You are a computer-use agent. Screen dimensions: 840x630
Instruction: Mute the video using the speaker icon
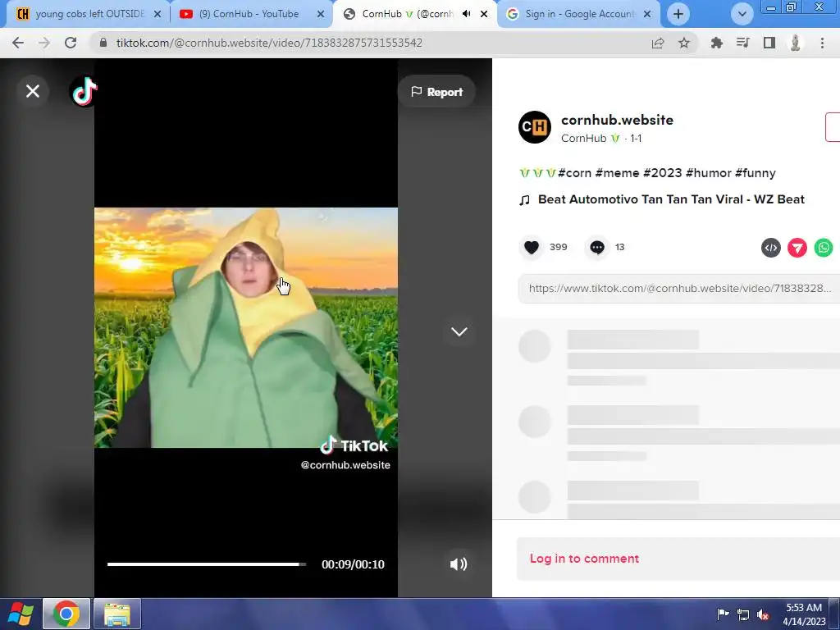458,564
